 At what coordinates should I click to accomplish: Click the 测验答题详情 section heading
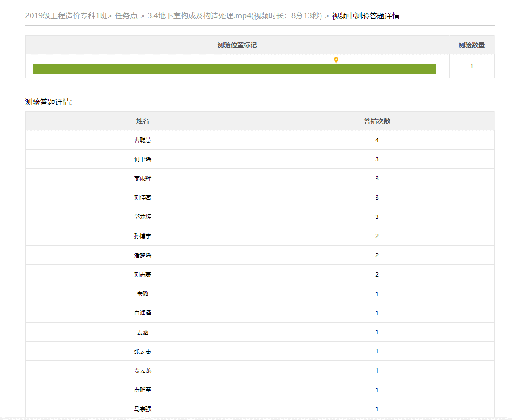(48, 102)
